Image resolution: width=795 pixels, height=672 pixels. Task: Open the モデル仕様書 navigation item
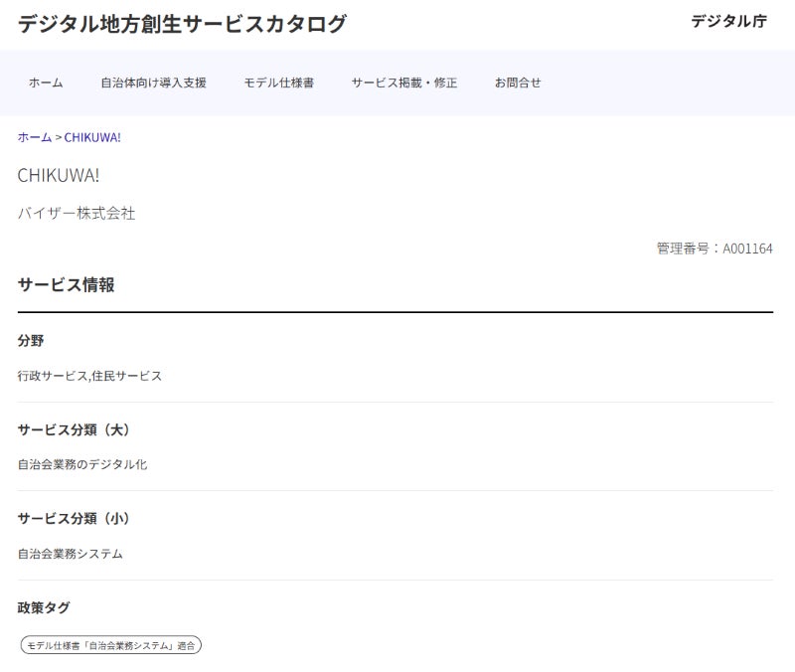tap(279, 83)
